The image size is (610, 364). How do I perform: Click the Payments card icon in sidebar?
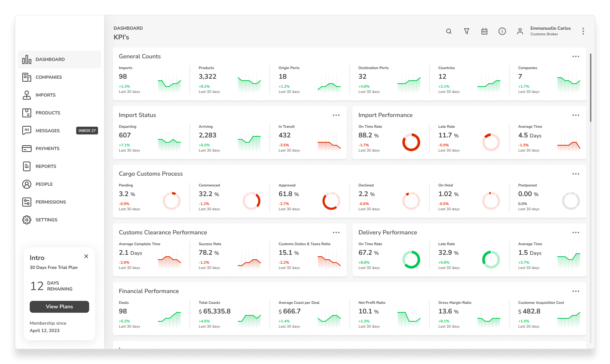[x=27, y=149]
